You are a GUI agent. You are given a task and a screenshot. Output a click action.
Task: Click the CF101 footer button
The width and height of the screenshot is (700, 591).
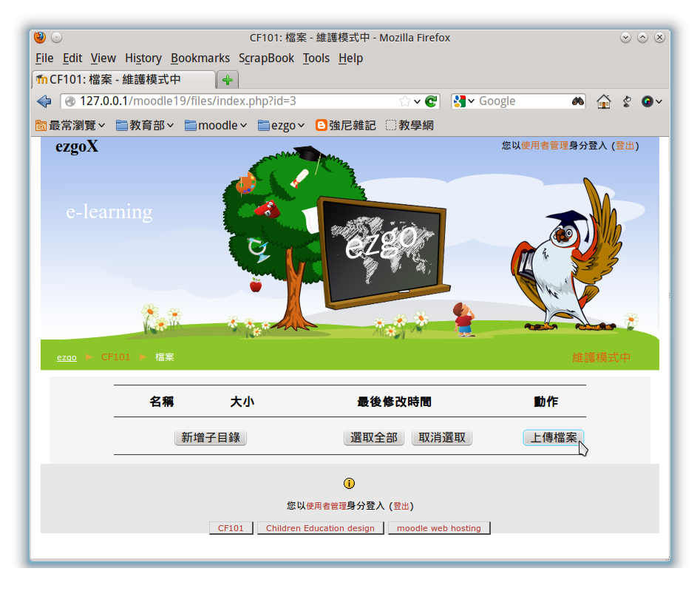(x=231, y=528)
